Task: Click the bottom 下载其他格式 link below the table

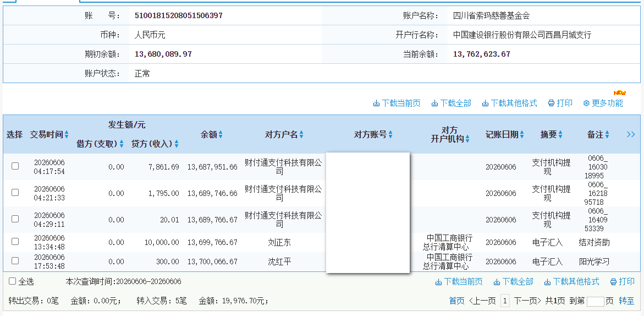Action: (571, 281)
